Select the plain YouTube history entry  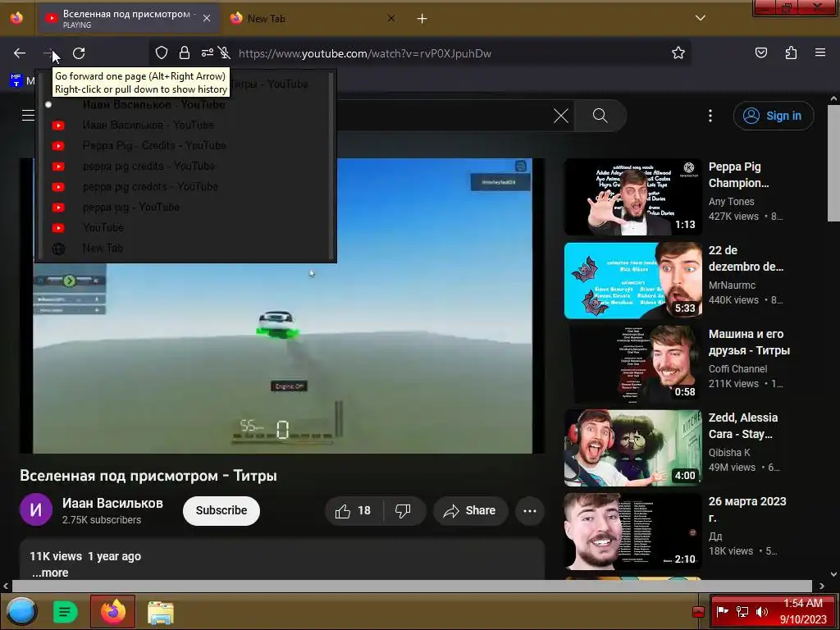point(185,228)
